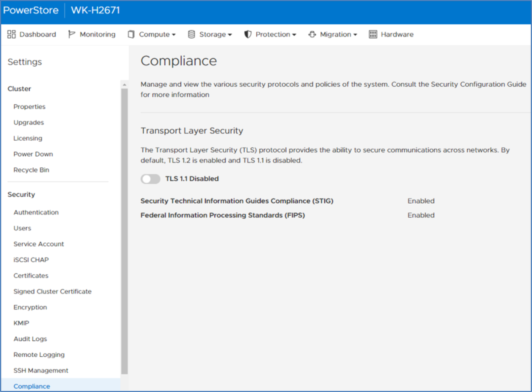Click the Settings panel title
The image size is (532, 392).
click(25, 62)
